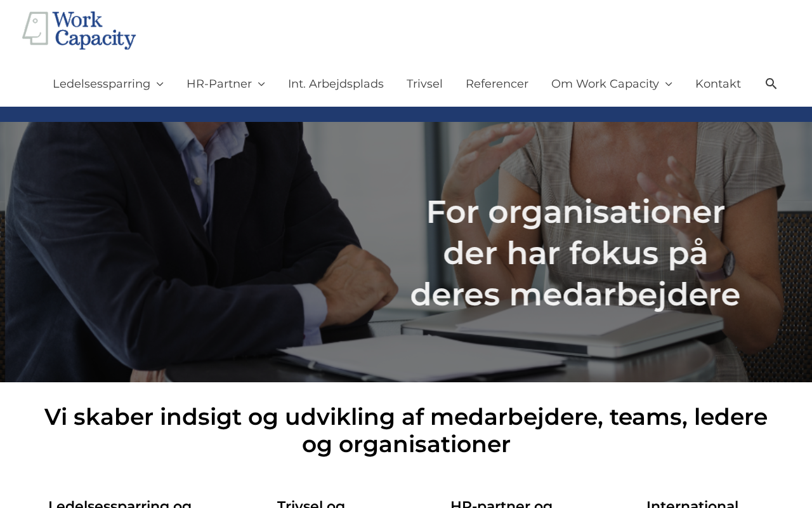Open Om Work Capacity menu item
The image size is (812, 508).
point(605,84)
